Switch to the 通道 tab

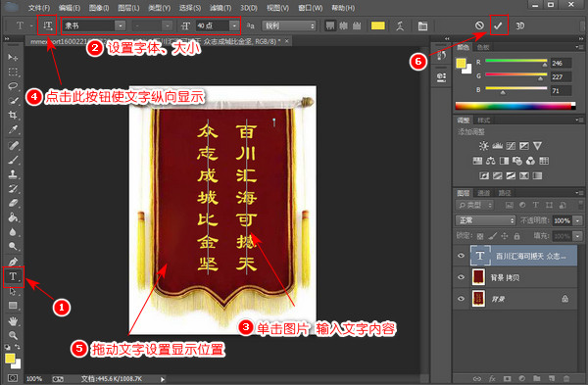click(x=483, y=193)
